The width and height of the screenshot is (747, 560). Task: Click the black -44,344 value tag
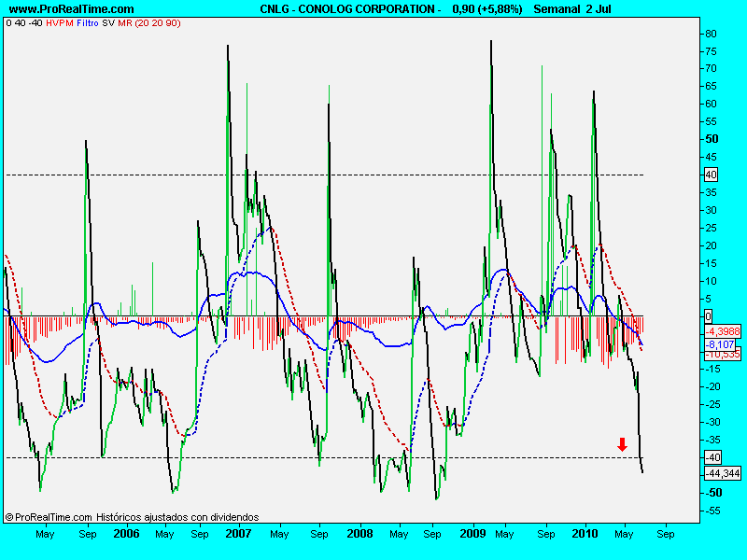point(723,473)
